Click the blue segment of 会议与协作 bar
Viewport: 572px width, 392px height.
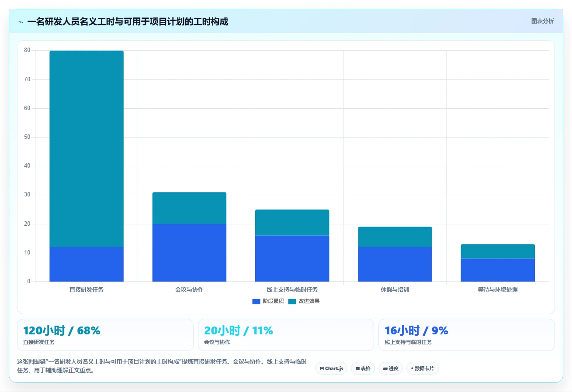tap(189, 253)
